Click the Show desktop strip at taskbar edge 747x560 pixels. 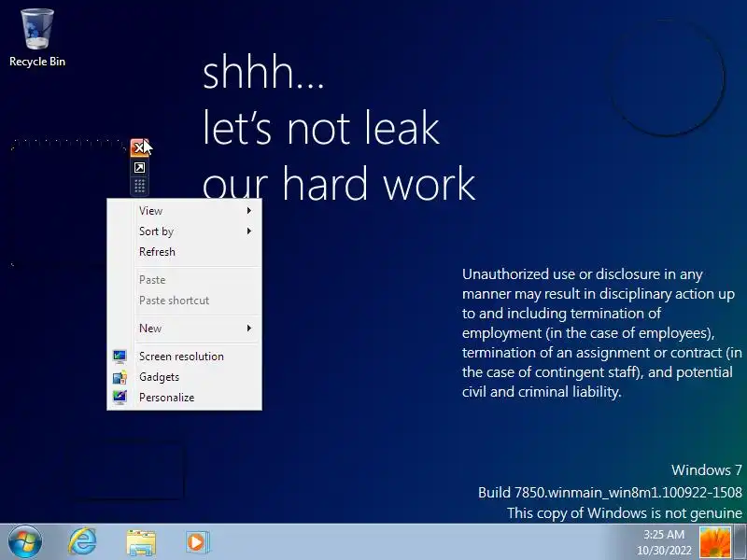[740, 542]
